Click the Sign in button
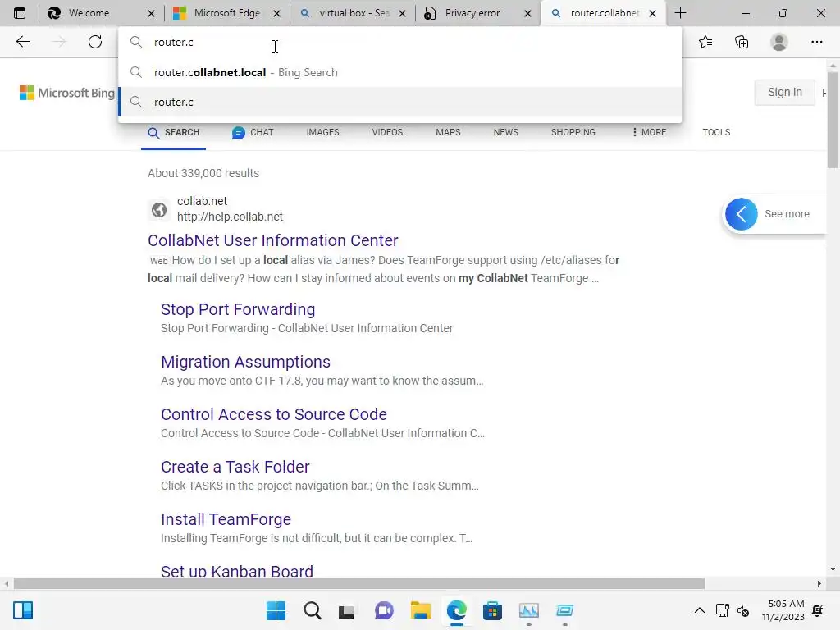This screenshot has width=840, height=630. click(x=784, y=92)
